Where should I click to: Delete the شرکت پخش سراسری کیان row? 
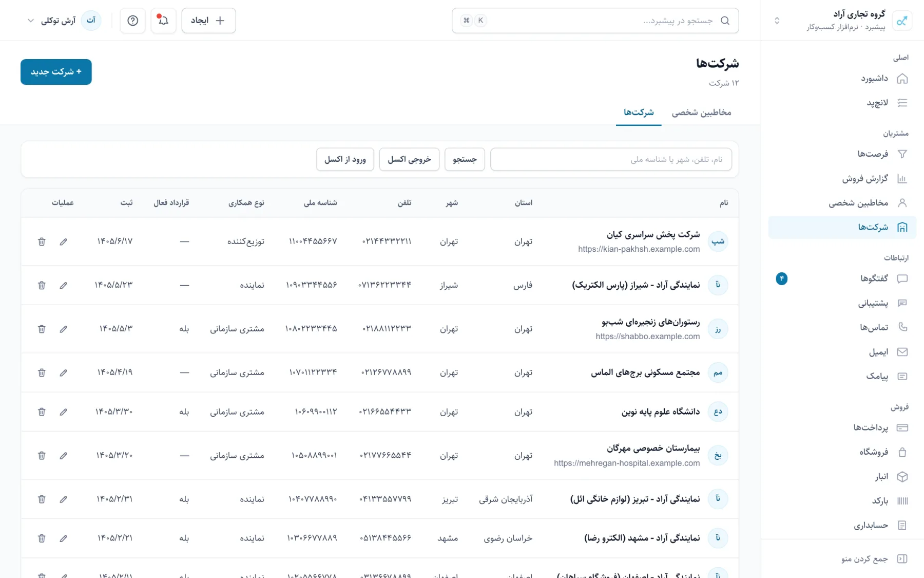point(42,241)
